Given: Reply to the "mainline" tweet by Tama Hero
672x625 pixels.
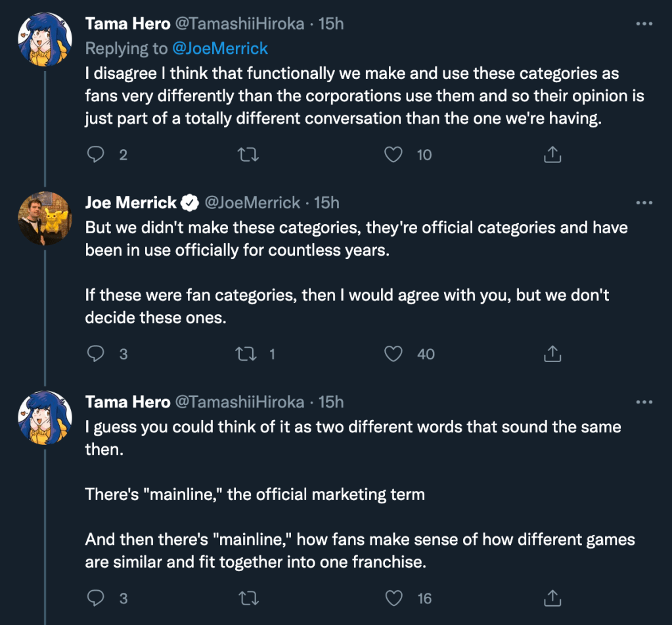Looking at the screenshot, I should coord(96,598).
